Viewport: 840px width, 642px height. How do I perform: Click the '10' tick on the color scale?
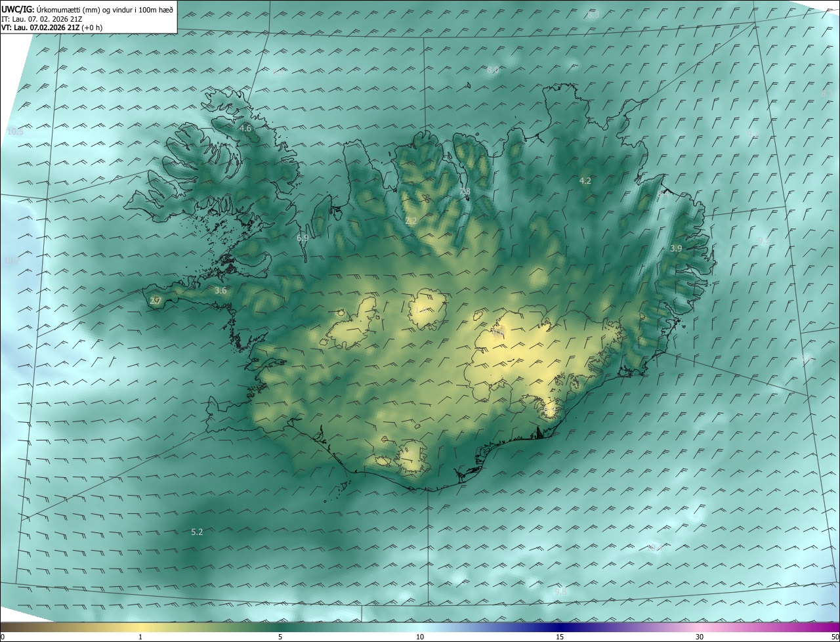[420, 637]
